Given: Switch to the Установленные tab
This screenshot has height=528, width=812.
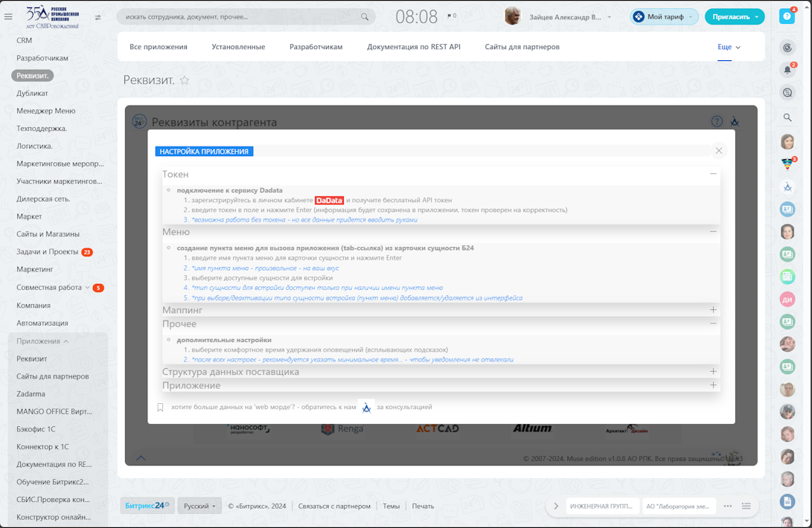Looking at the screenshot, I should (238, 47).
